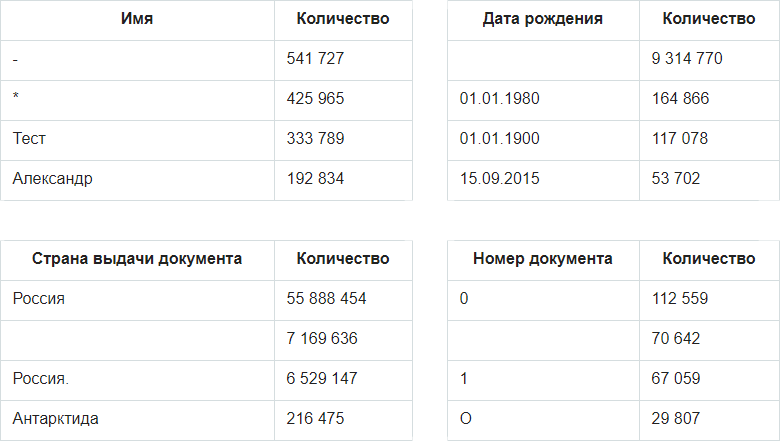Click the "Номер документа" header cell
The width and height of the screenshot is (780, 441).
click(542, 259)
